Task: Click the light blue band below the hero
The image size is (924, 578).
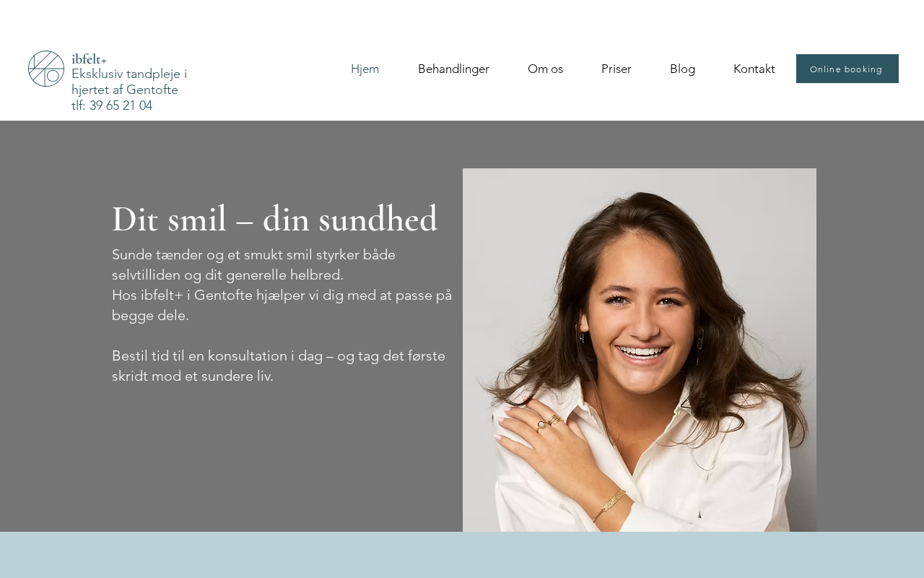Action: [x=462, y=555]
